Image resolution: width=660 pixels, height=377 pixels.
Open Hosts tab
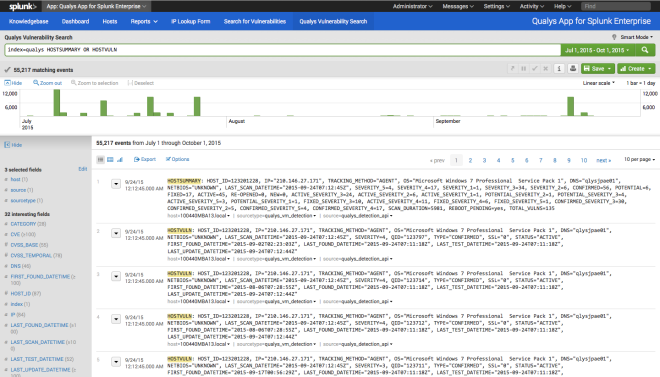[110, 21]
